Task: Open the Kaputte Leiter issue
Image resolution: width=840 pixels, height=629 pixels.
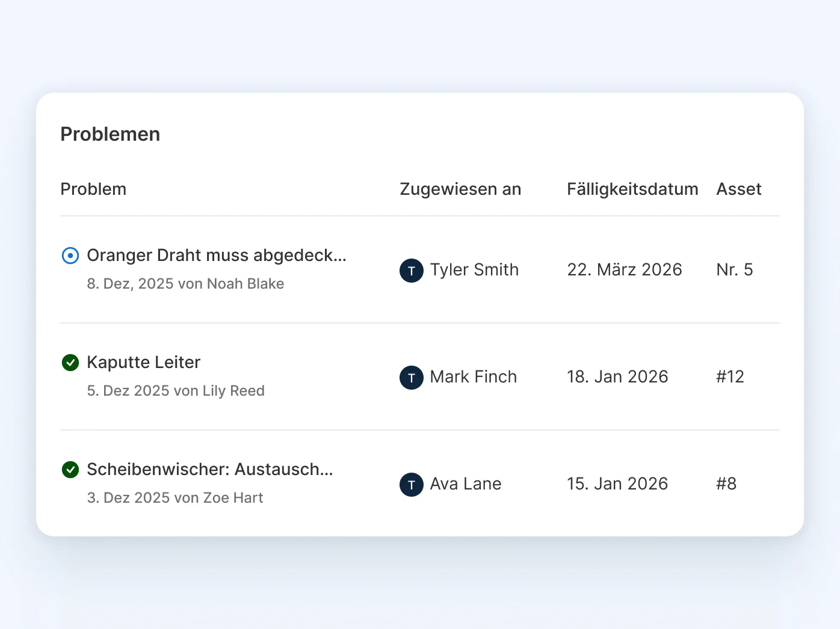Action: coord(144,363)
